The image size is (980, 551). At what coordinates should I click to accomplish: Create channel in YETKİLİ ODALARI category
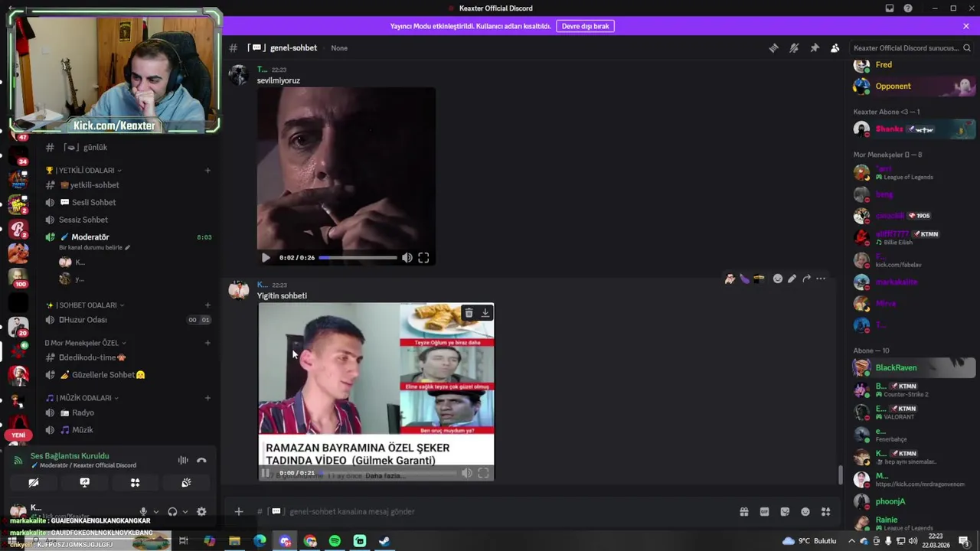pos(207,171)
